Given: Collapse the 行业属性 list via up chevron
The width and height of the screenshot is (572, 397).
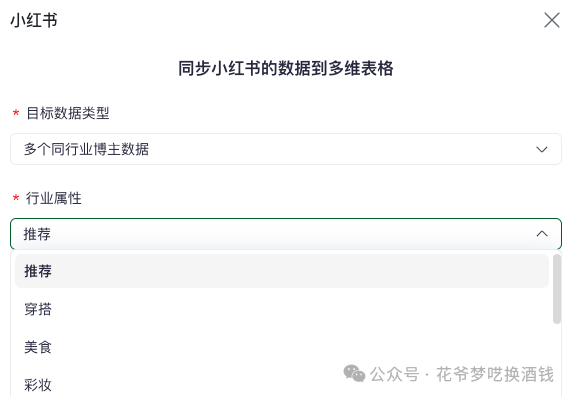Looking at the screenshot, I should coord(542,234).
